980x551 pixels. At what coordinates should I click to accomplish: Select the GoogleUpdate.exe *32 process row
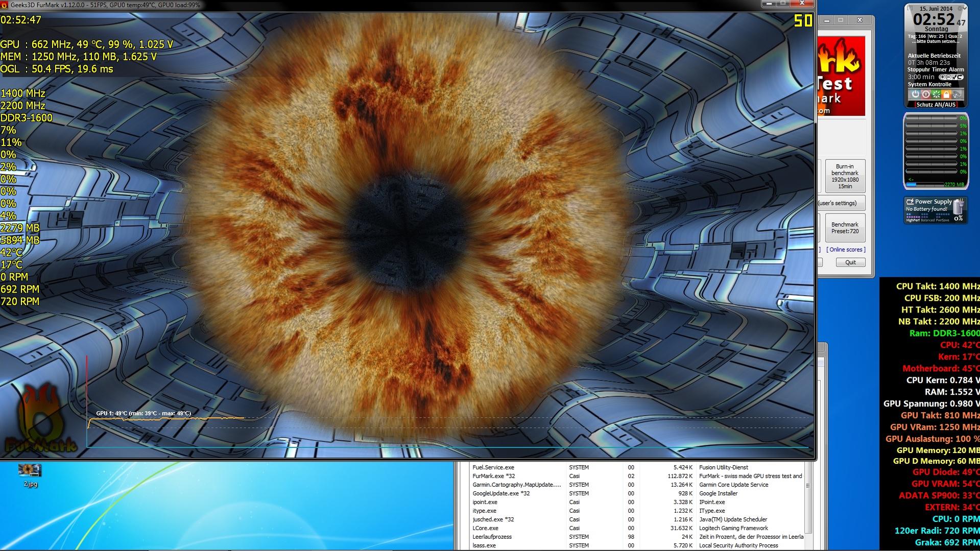coord(637,493)
